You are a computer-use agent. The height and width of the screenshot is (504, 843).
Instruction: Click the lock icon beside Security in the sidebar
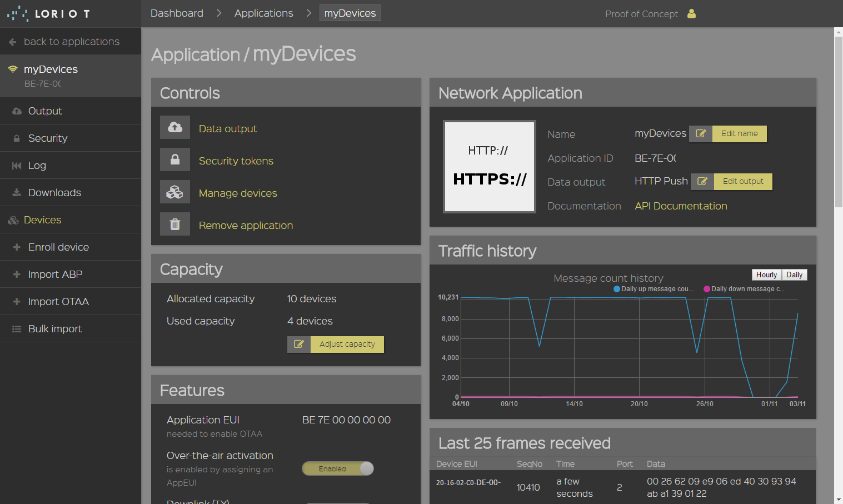click(17, 138)
